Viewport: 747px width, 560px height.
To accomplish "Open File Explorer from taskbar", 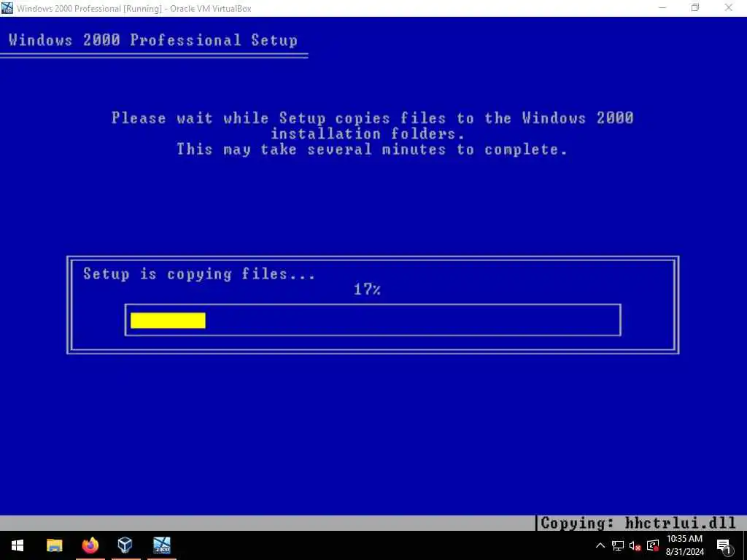I will (x=54, y=545).
